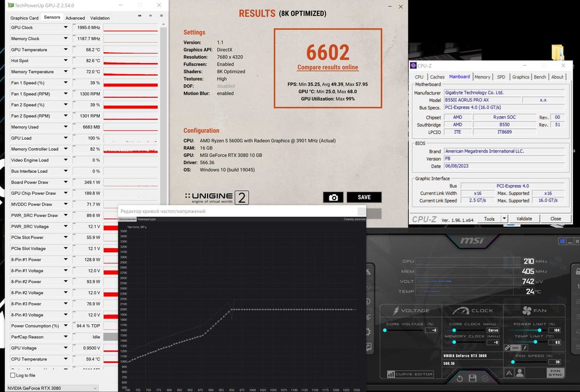Image resolution: width=580 pixels, height=392 pixels.
Task: Select Температура tab in curve editor
Action: (147, 219)
